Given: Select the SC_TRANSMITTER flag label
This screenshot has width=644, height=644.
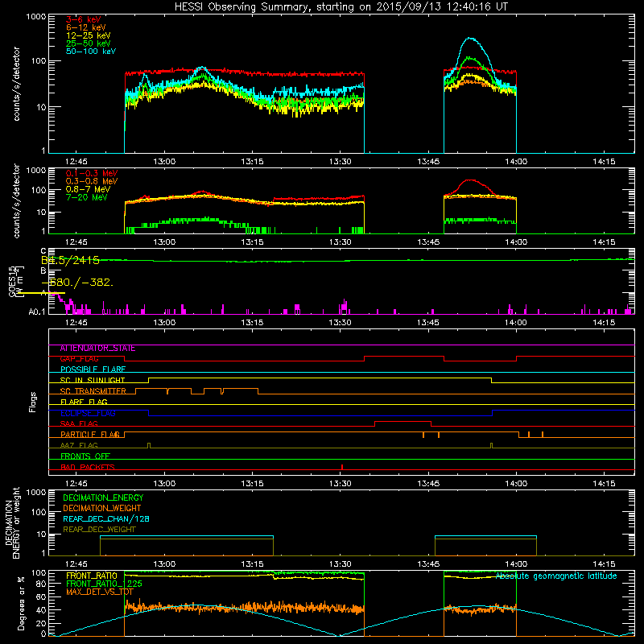Looking at the screenshot, I should (93, 391).
